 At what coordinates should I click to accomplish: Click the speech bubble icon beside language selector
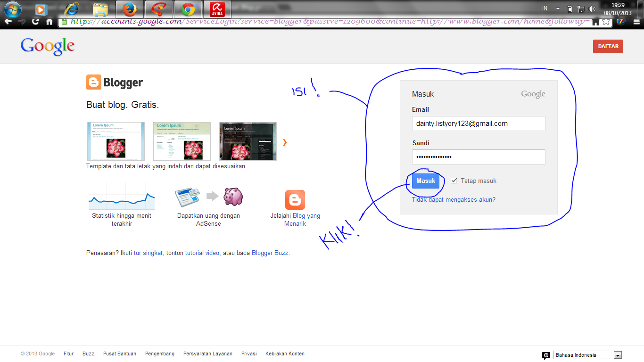pyautogui.click(x=546, y=355)
